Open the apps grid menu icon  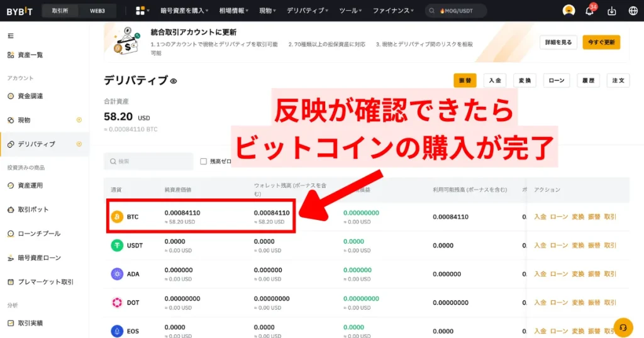(140, 11)
